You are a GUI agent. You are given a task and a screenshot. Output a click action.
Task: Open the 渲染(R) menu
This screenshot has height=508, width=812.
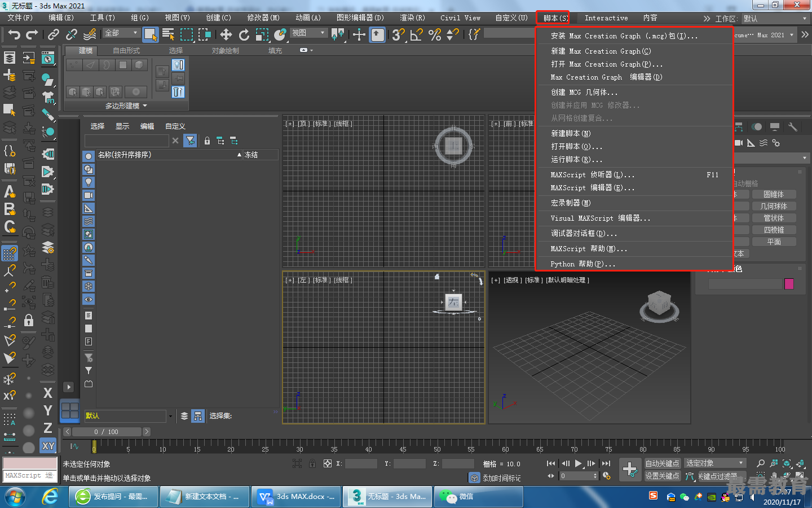[412, 18]
